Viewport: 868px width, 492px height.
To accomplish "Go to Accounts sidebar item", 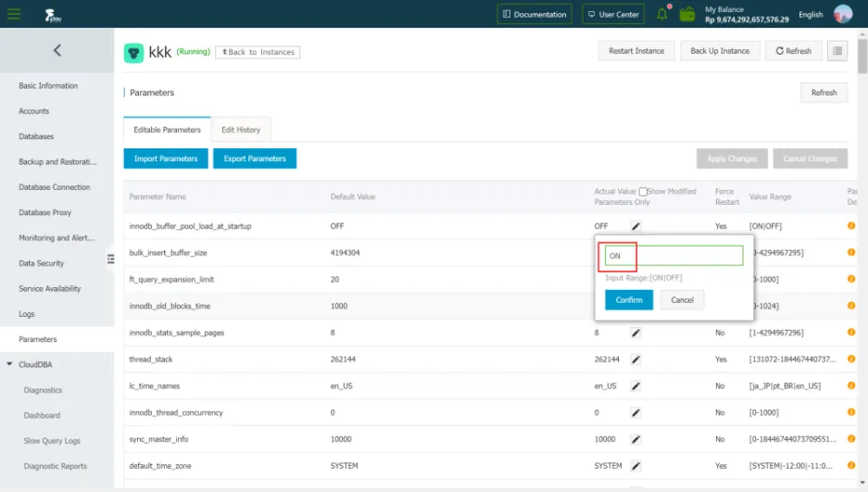I will click(x=33, y=111).
